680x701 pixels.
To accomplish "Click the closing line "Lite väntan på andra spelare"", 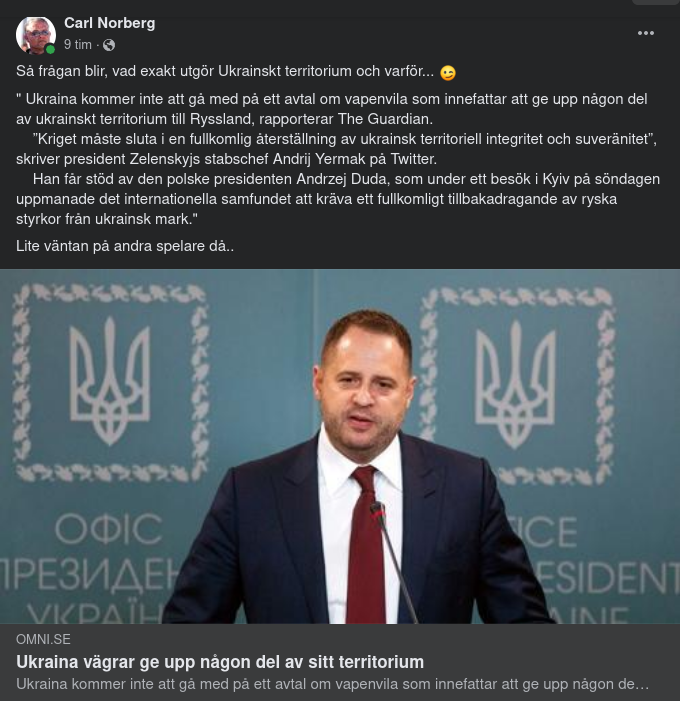I will point(125,245).
